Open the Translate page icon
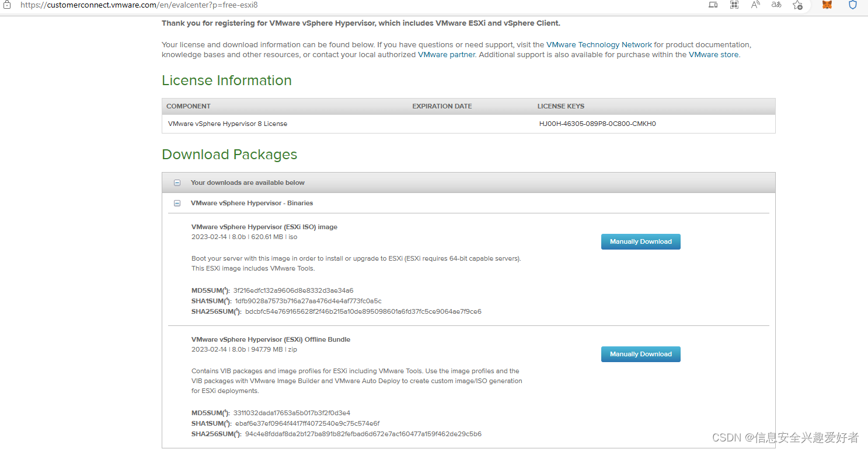Viewport: 868px width, 449px height. pos(776,5)
